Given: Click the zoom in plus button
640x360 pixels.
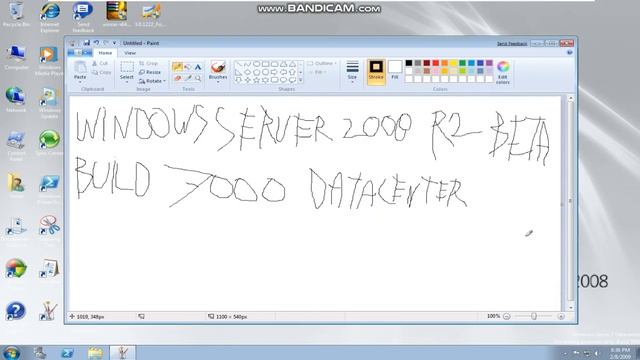Looking at the screenshot, I should (560, 316).
